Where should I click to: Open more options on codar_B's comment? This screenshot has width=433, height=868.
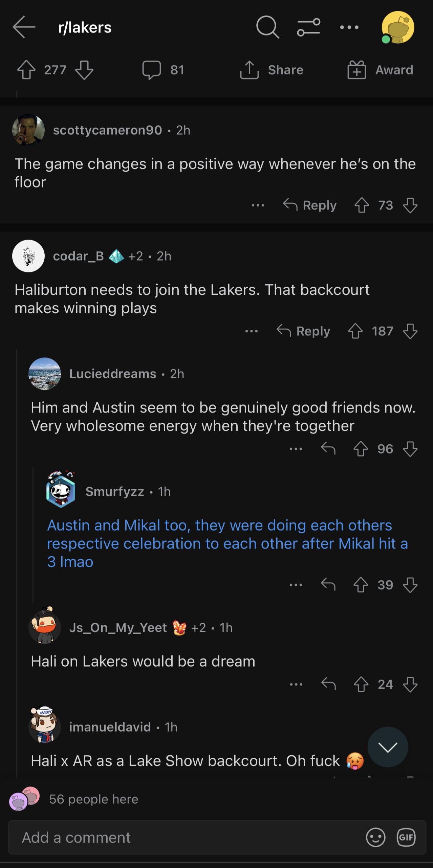pos(252,331)
